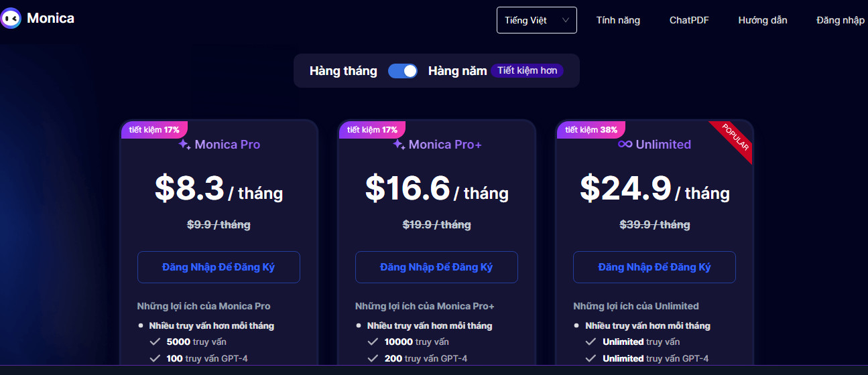The image size is (868, 375).
Task: Open the Tiếng Việt language dropdown
Action: (537, 20)
